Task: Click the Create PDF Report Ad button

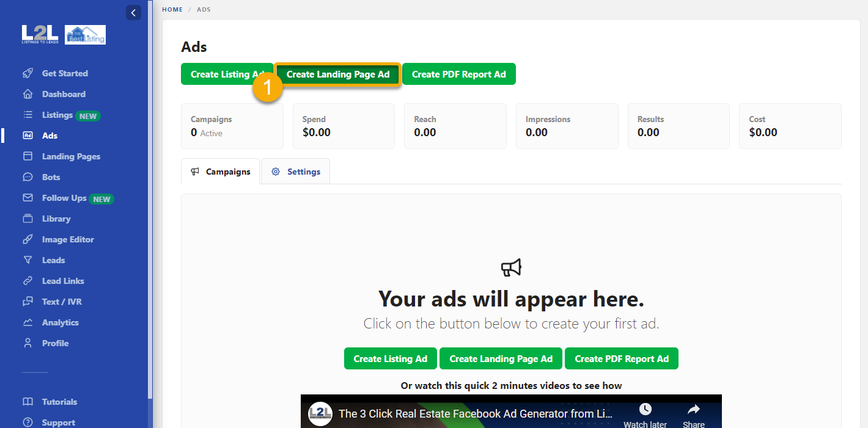Action: 459,74
